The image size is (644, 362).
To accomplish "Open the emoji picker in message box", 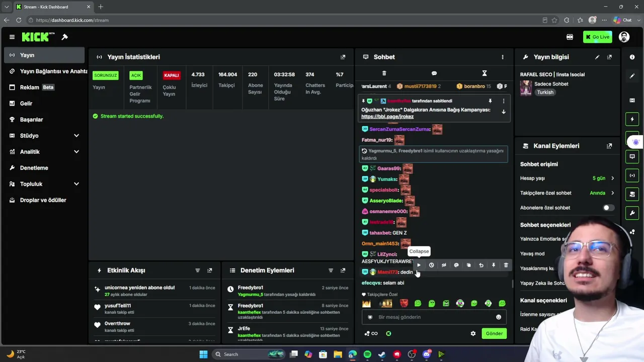I will click(x=499, y=317).
